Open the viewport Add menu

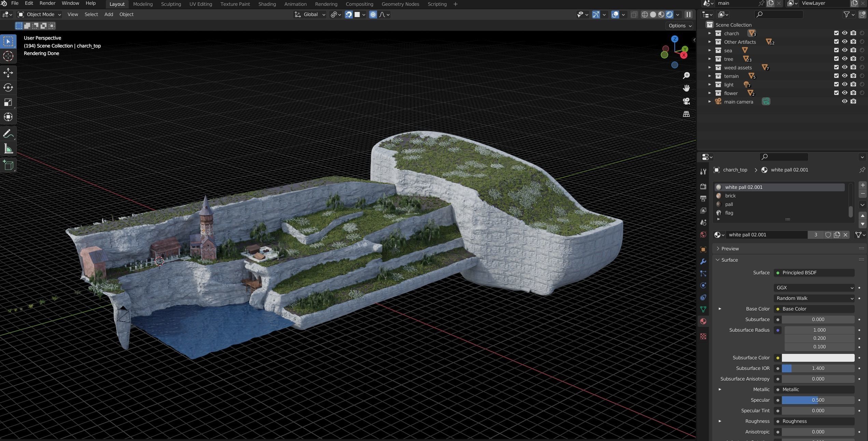click(109, 14)
